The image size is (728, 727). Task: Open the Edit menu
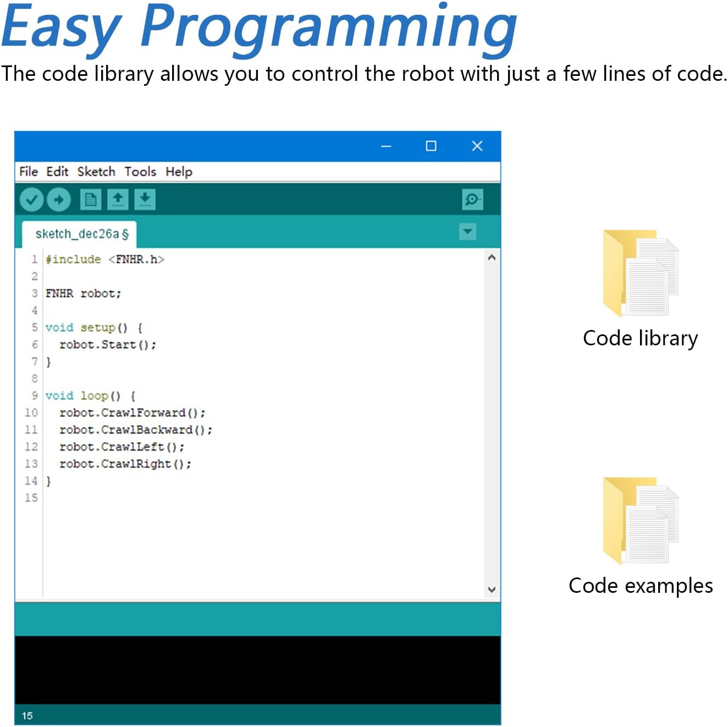[57, 172]
